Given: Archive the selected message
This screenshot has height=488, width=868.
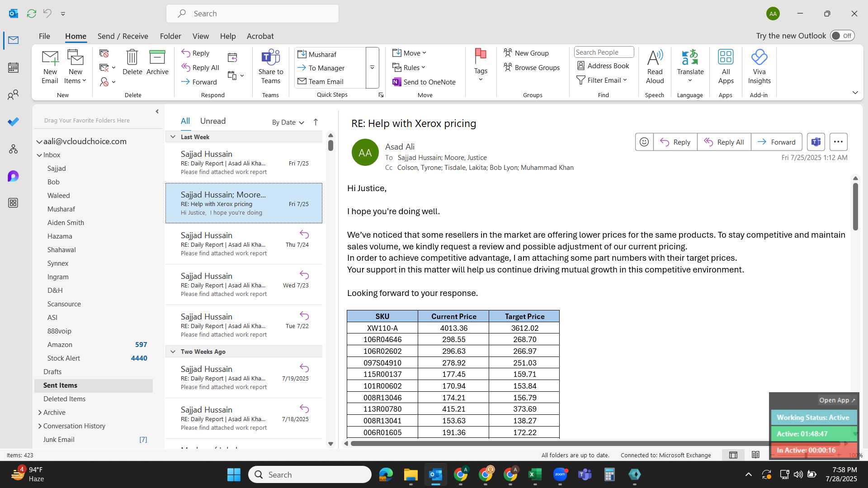Looking at the screenshot, I should 157,62.
